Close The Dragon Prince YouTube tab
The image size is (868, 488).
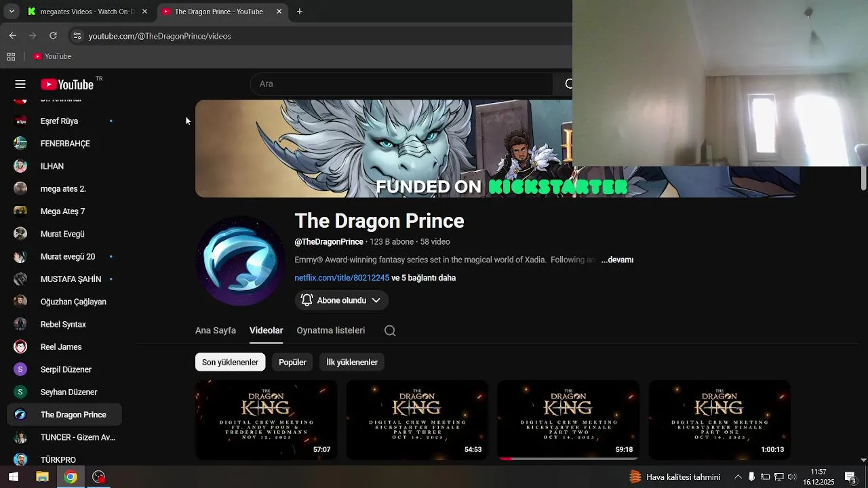pos(279,12)
